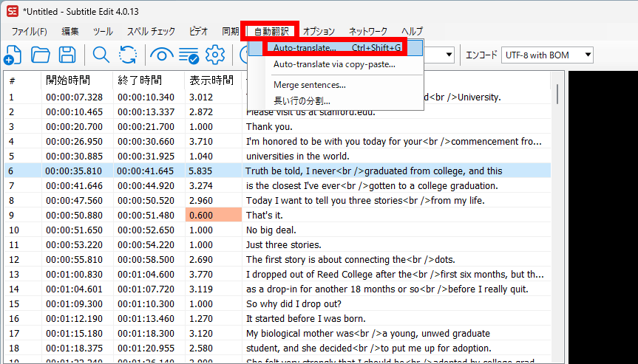Click the # column header
This screenshot has width=638, height=364.
[23, 80]
